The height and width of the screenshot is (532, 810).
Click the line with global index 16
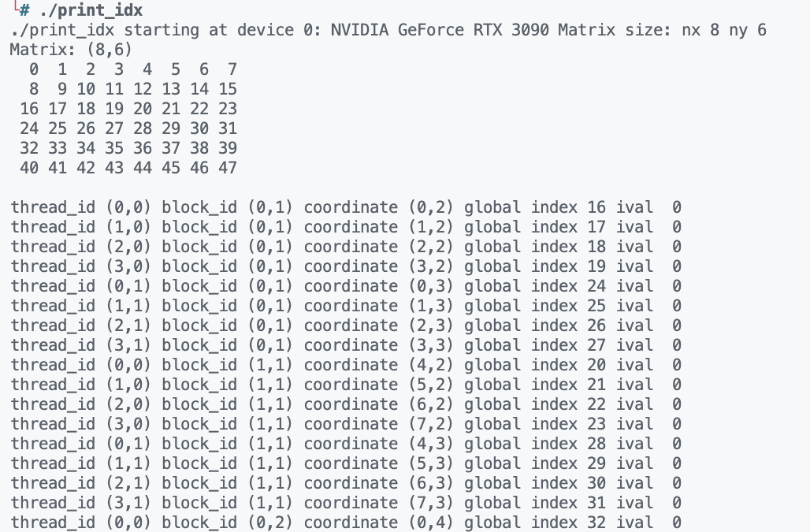coord(346,207)
